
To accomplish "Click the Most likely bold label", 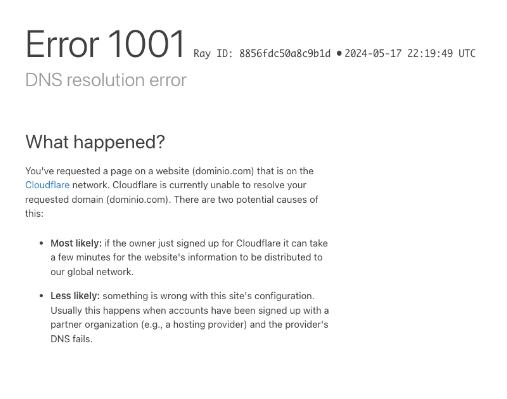I will (x=76, y=243).
